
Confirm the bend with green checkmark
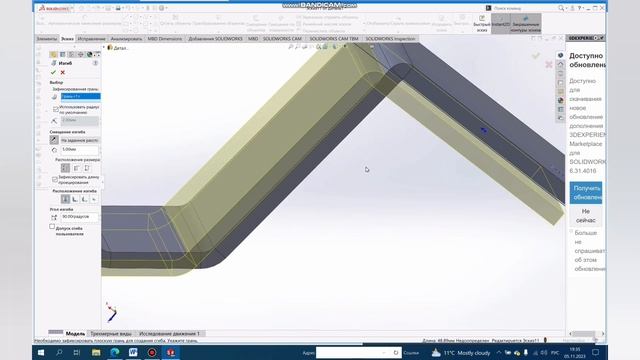(x=53, y=72)
